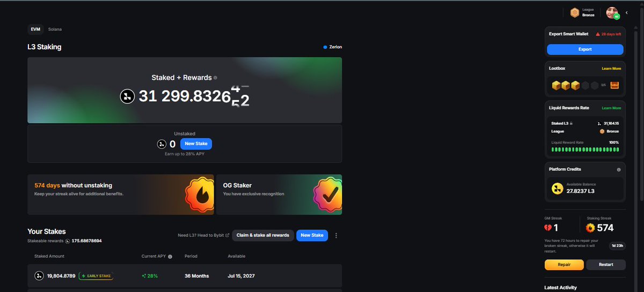The image size is (644, 292).
Task: Click New Stake in Your Stakes header
Action: [x=312, y=235]
